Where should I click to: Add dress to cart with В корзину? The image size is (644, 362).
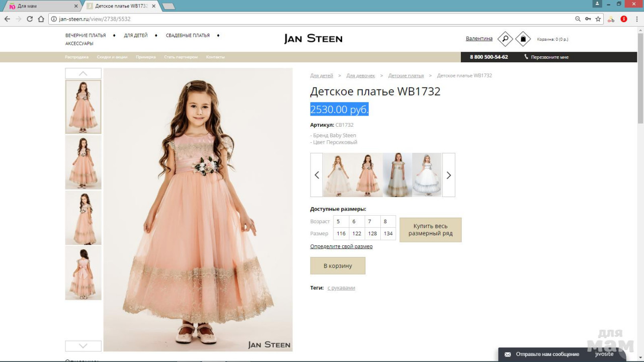pyautogui.click(x=338, y=266)
